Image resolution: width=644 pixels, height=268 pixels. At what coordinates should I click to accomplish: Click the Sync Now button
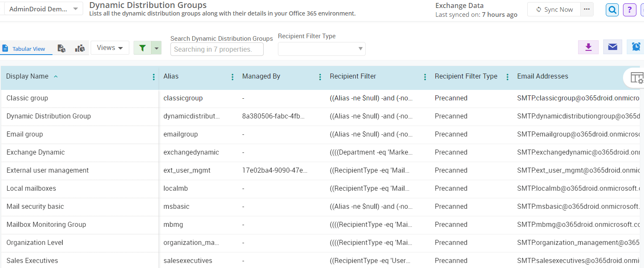tap(554, 9)
